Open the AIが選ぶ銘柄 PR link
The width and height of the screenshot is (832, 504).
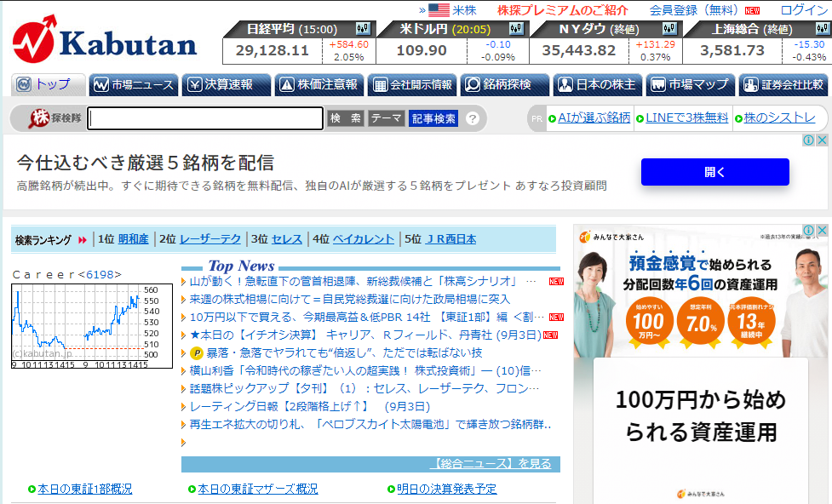[594, 118]
